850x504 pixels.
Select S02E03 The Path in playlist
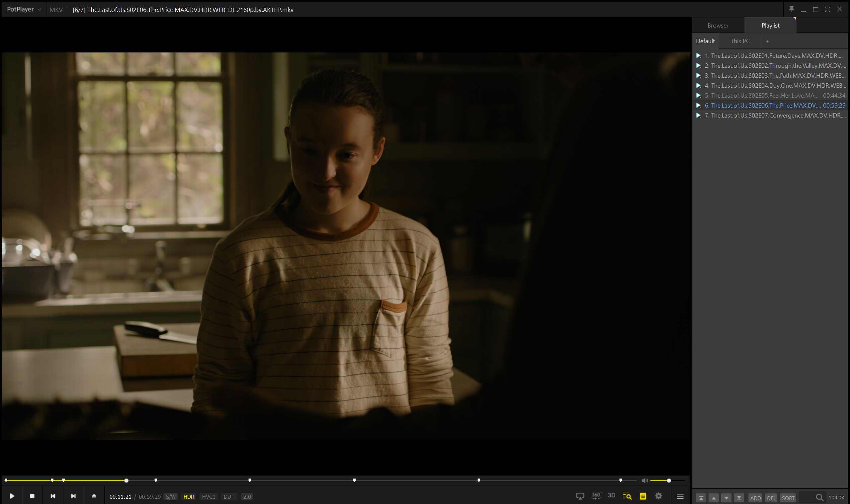pos(770,75)
